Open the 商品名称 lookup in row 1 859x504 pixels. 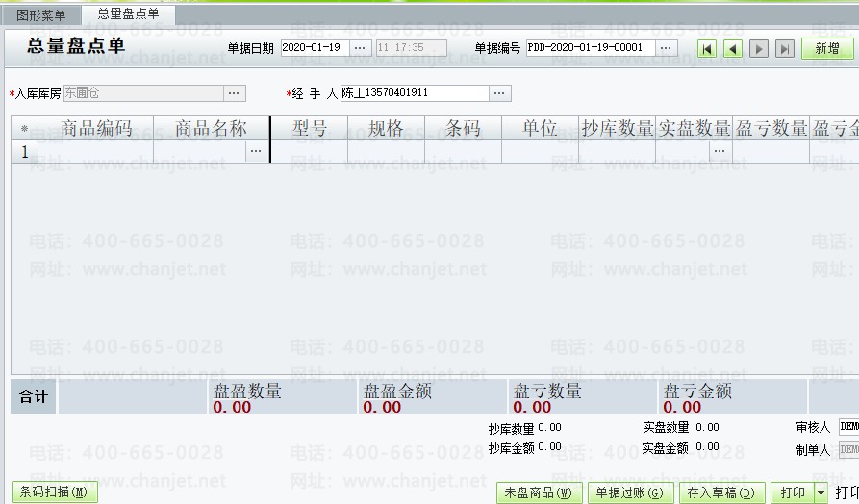256,151
